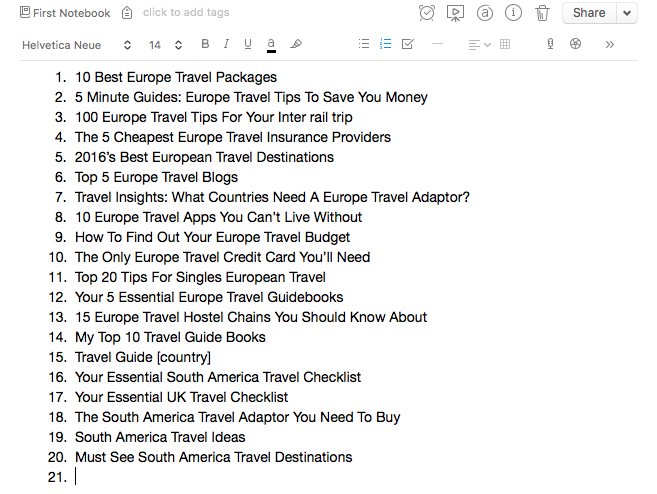
Task: Click 'Your 5 Essential Europe Travel Guidebooks'
Action: coord(209,297)
